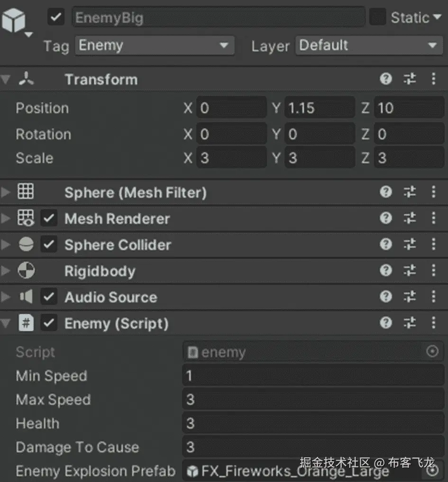448x482 pixels.
Task: Disable the Mesh Renderer component checkbox
Action: pos(49,218)
